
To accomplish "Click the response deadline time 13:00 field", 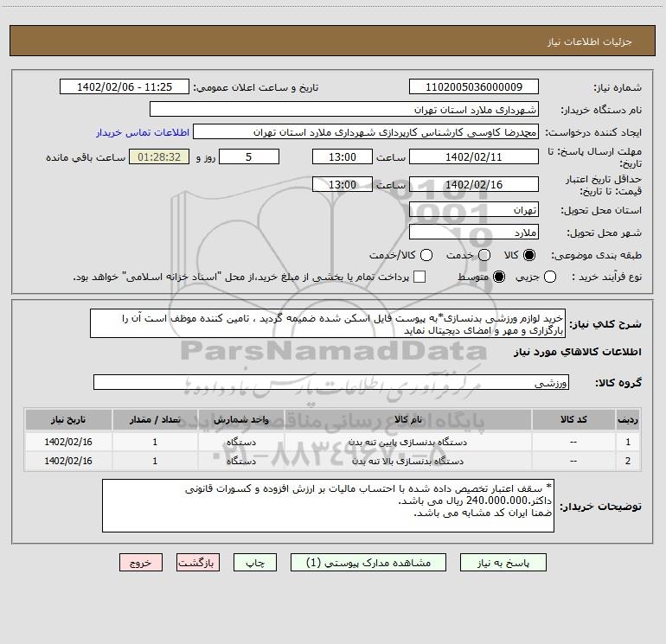I will click(x=343, y=156).
